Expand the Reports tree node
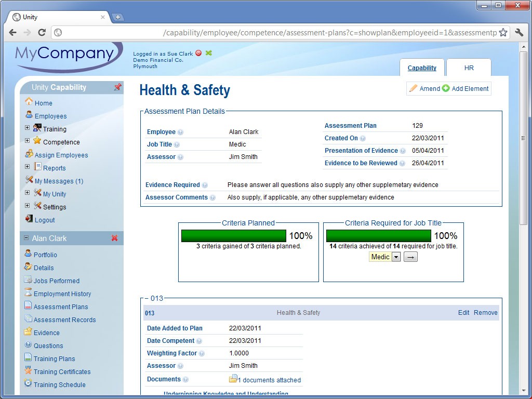The width and height of the screenshot is (532, 399). point(27,167)
